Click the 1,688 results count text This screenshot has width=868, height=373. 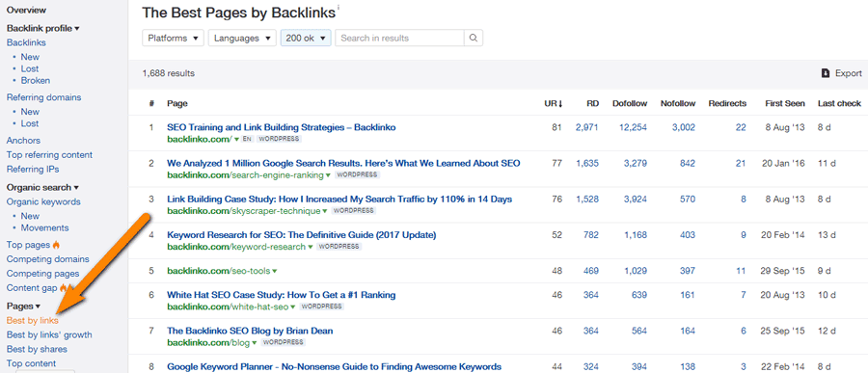click(x=168, y=73)
